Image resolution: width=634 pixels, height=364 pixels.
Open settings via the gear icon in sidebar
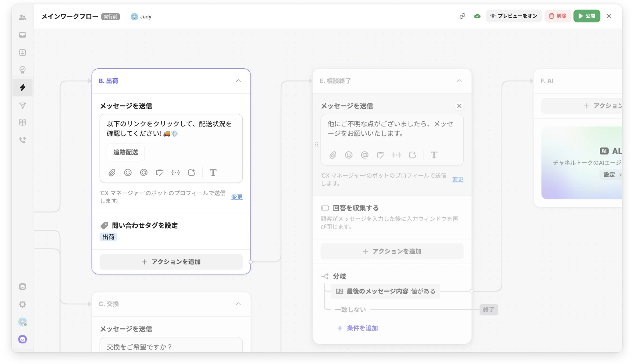coord(22,304)
